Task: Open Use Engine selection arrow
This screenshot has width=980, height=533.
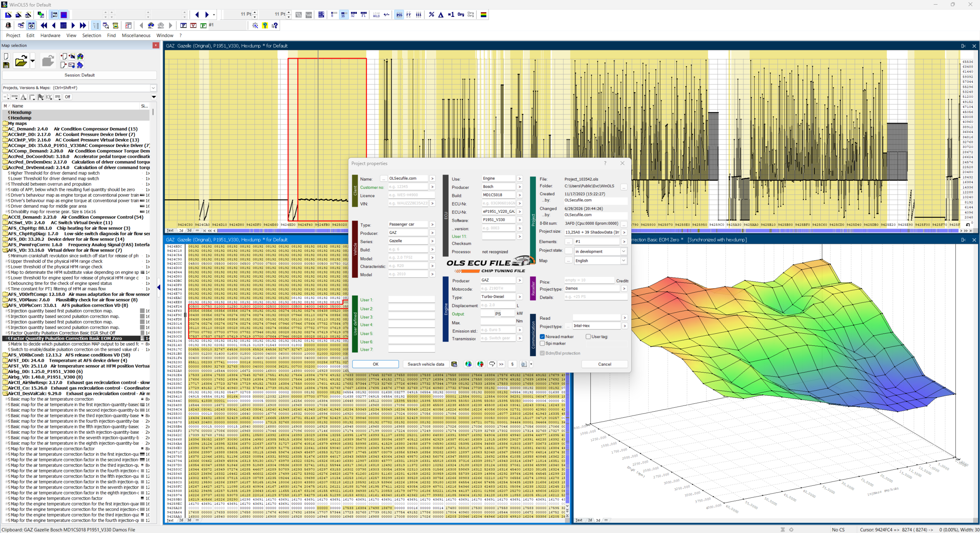Action: [x=519, y=178]
